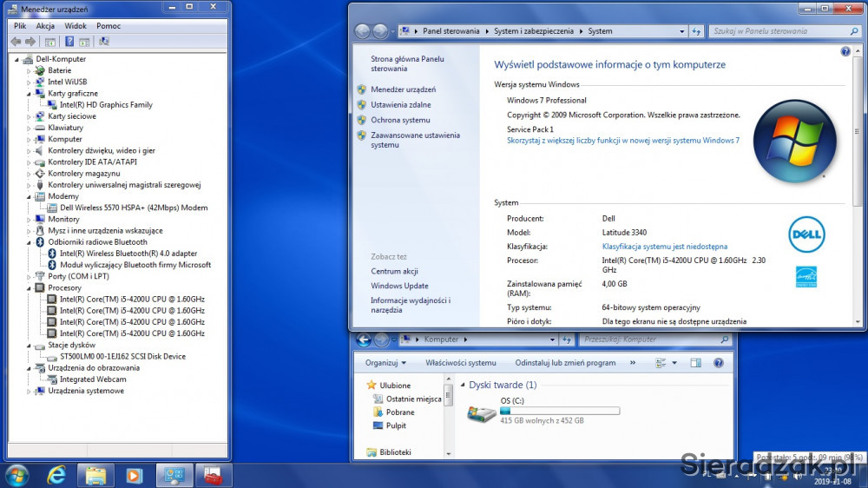Expand the Urządzenia systemowe category
This screenshot has height=488, width=868.
[x=29, y=391]
